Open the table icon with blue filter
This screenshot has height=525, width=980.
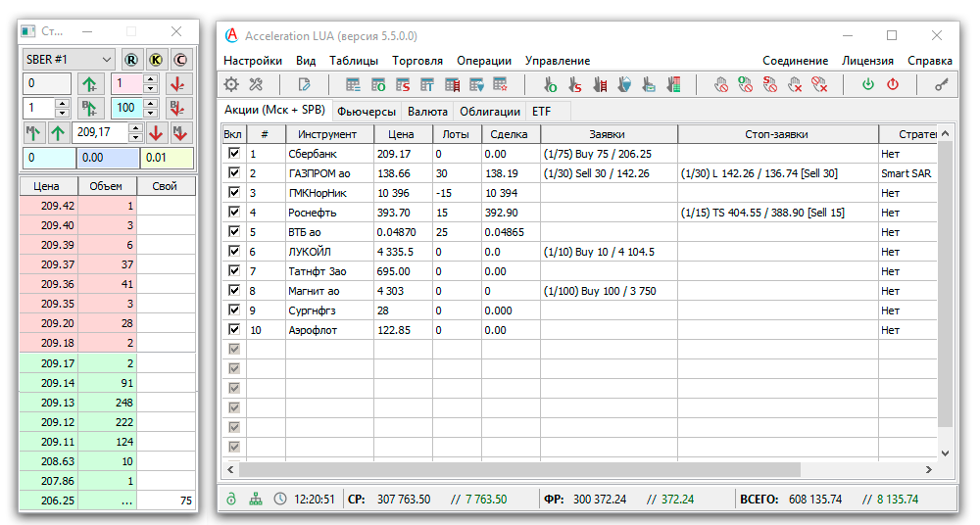(476, 84)
